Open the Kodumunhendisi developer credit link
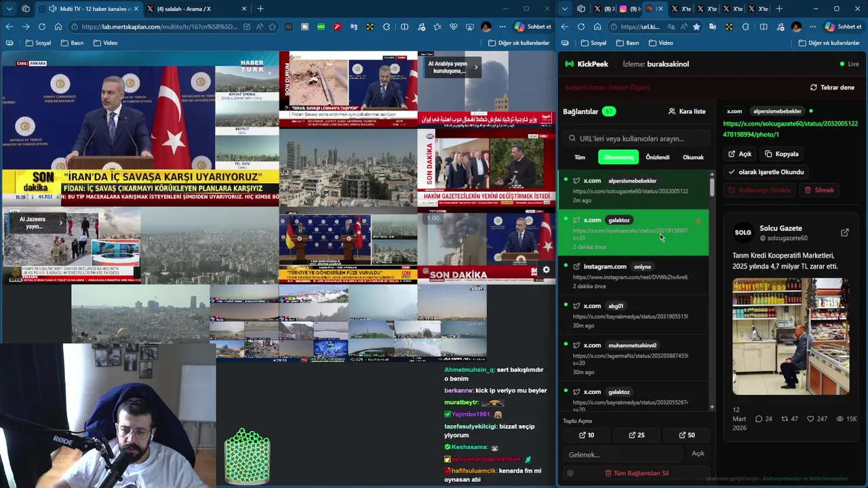The image size is (868, 488). 782,479
